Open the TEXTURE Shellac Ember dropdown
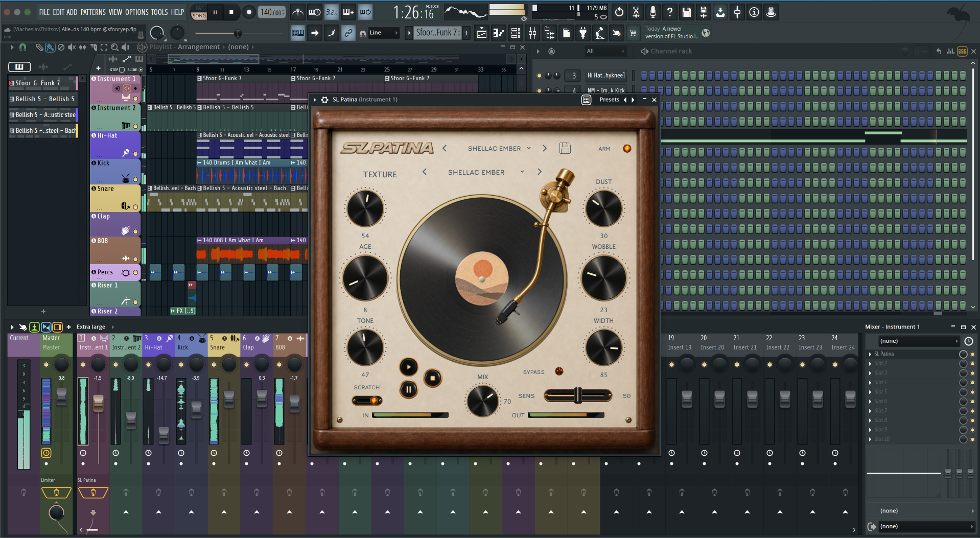This screenshot has height=538, width=980. tap(485, 172)
